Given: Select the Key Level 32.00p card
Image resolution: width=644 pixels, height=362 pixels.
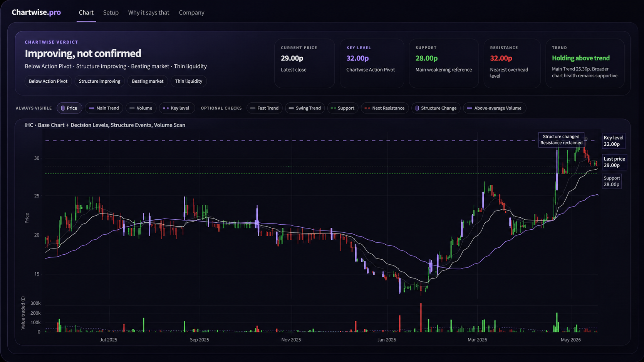Looking at the screenshot, I should tap(372, 63).
